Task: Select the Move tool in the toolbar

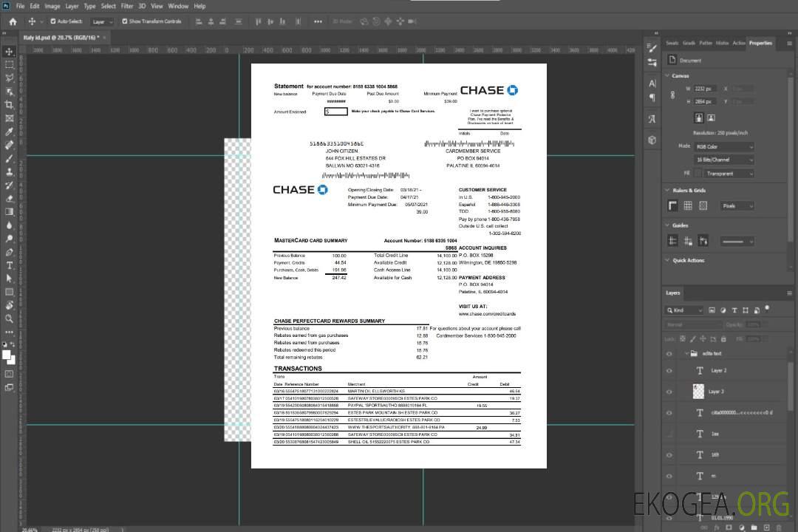Action: (9, 52)
